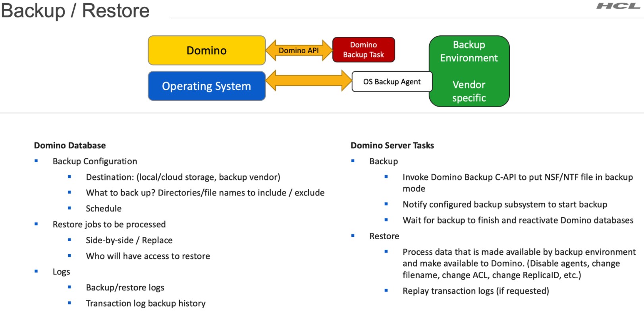Viewport: 644px width, 311px height.
Task: Click the unlabeled orange arrow beside Operating System
Action: tap(308, 81)
